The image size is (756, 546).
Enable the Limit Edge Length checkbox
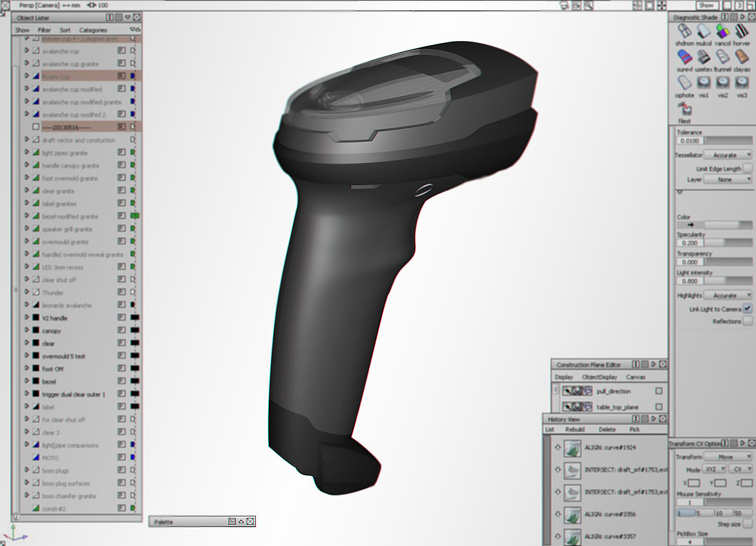(747, 168)
